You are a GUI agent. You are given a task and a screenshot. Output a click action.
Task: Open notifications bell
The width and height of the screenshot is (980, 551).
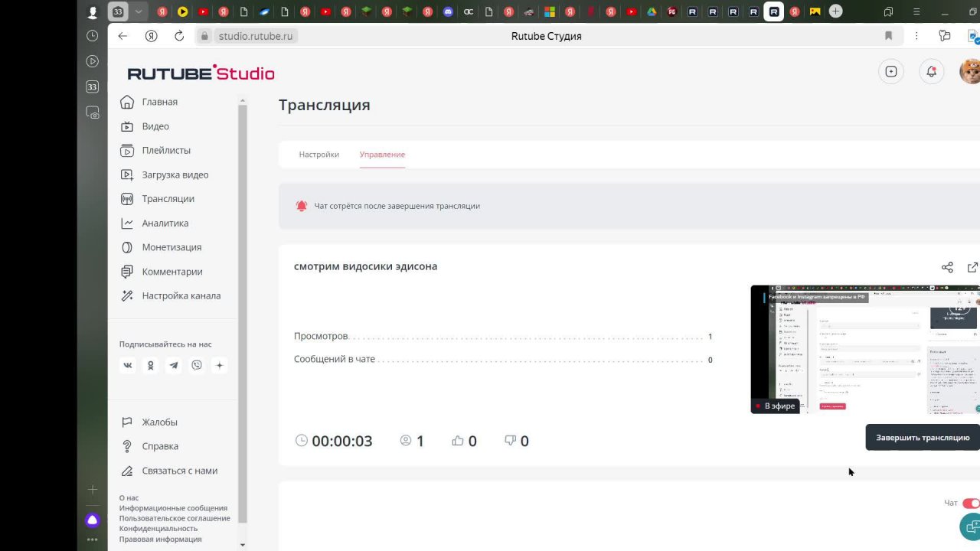pos(932,71)
